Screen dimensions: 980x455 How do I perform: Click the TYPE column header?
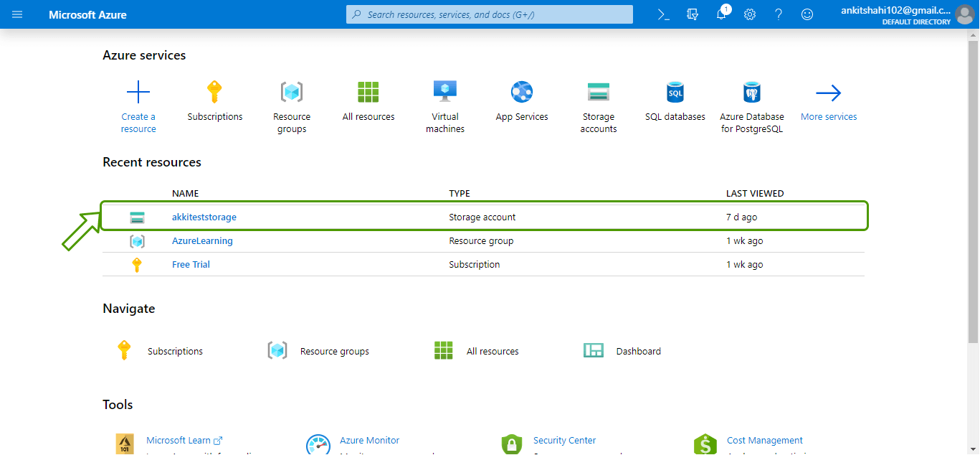[x=460, y=194]
